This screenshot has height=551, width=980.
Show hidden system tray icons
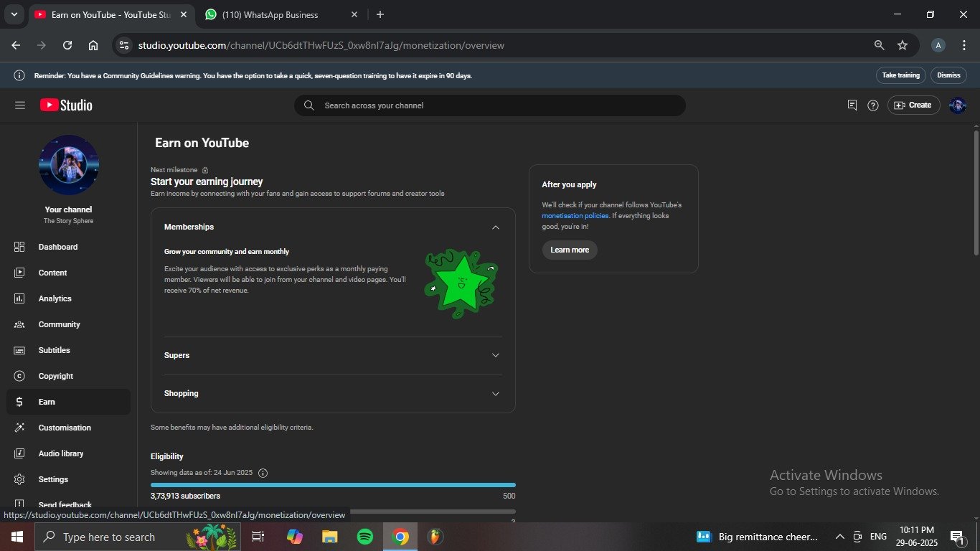tap(839, 537)
